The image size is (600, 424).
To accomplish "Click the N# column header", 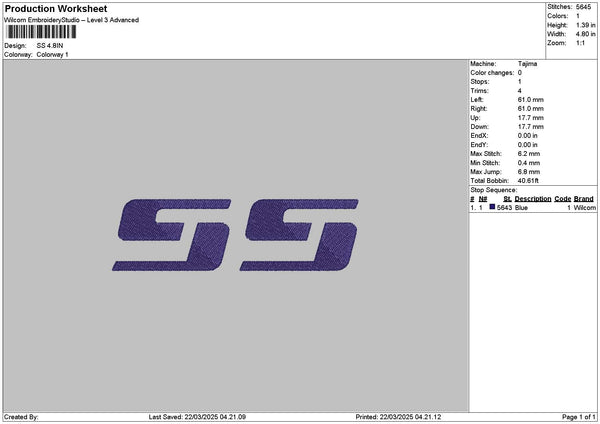I will 483,199.
